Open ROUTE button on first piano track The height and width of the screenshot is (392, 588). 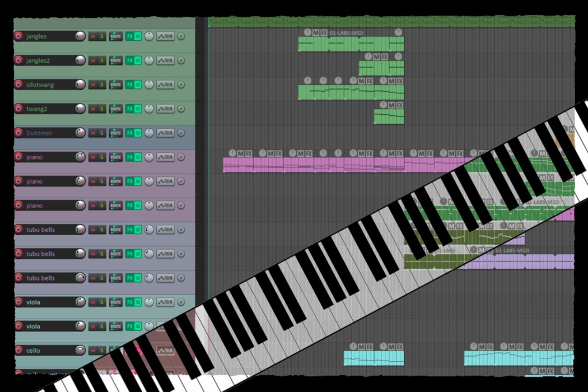(x=115, y=157)
